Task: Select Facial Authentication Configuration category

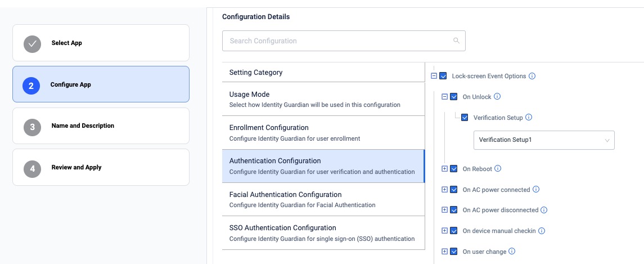Action: pyautogui.click(x=323, y=199)
